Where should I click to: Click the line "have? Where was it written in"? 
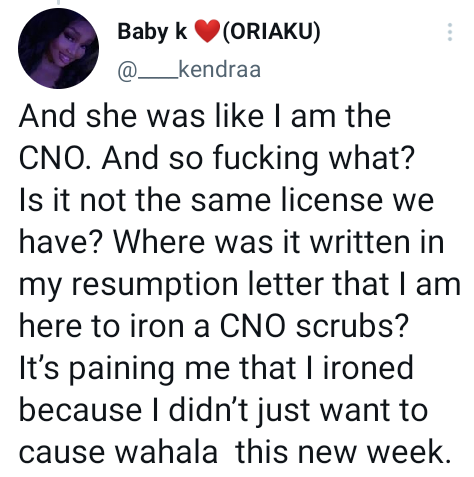[232, 242]
